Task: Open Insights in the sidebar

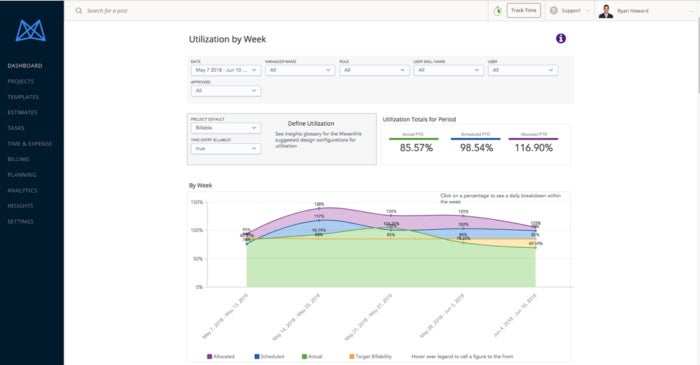Action: (20, 206)
